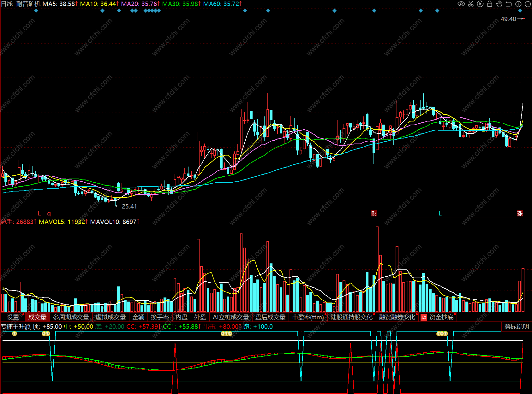Switch to 盘后成交量 tab

(x=270, y=317)
